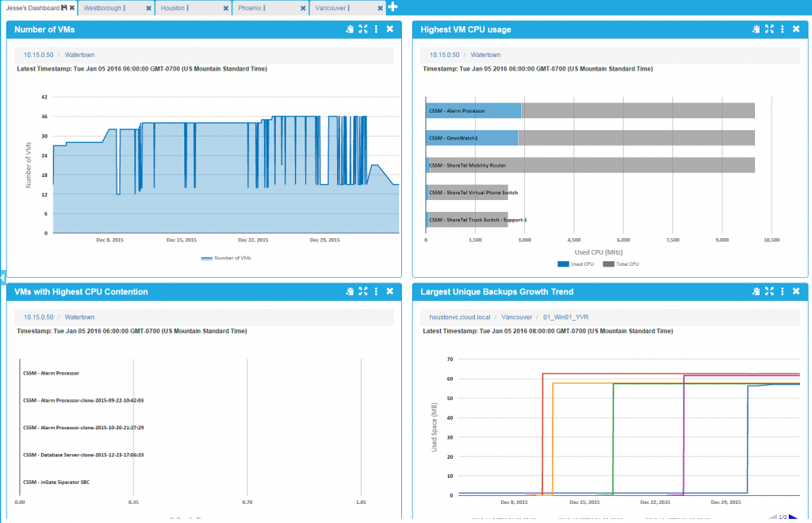
Task: Toggle the Used CPU legend item
Action: [575, 263]
